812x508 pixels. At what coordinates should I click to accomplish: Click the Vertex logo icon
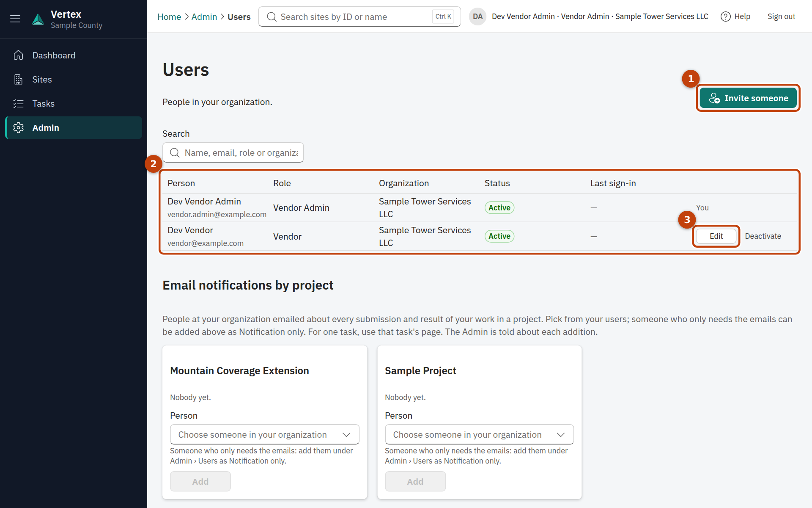tap(38, 19)
